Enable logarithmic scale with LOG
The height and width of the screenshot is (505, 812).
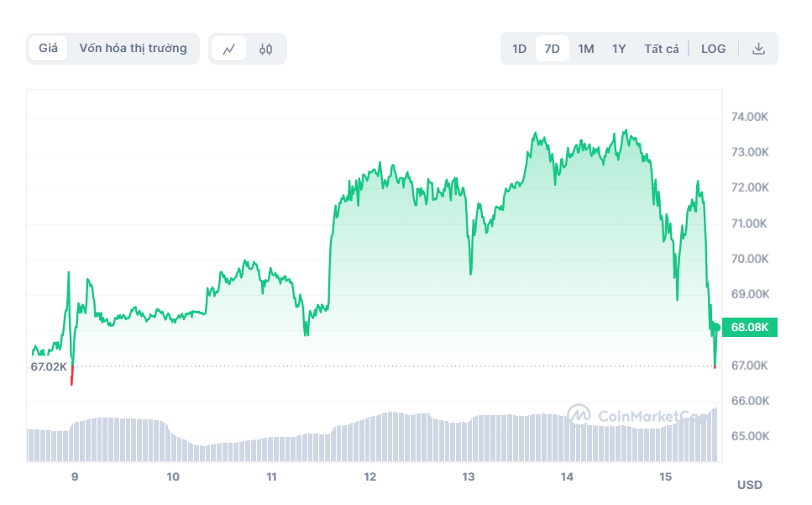pos(713,48)
